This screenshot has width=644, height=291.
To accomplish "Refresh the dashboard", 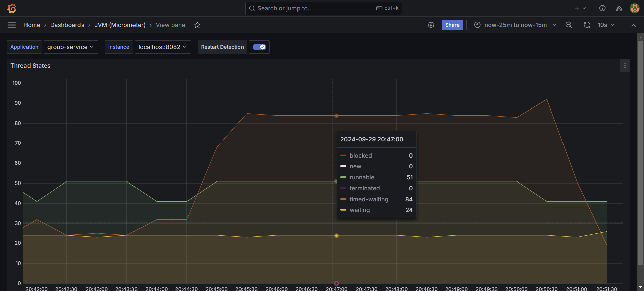I will pos(587,25).
